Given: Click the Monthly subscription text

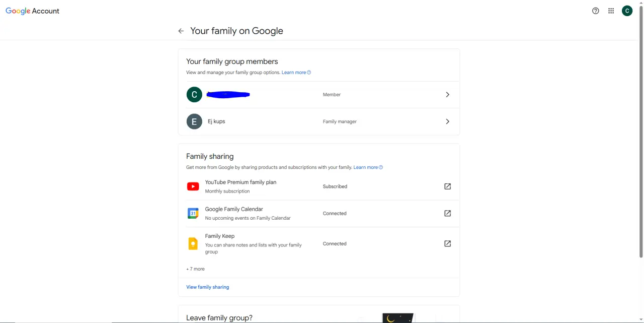Looking at the screenshot, I should click(x=227, y=191).
